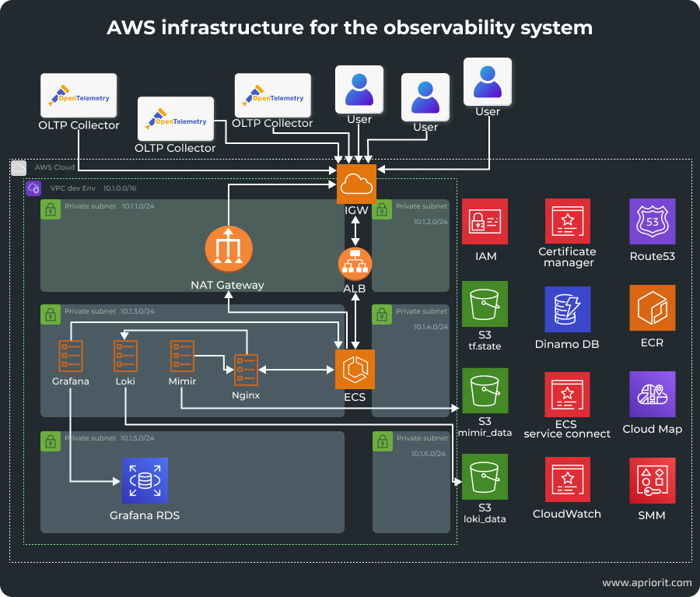Select the NAT Gateway icon

[228, 249]
